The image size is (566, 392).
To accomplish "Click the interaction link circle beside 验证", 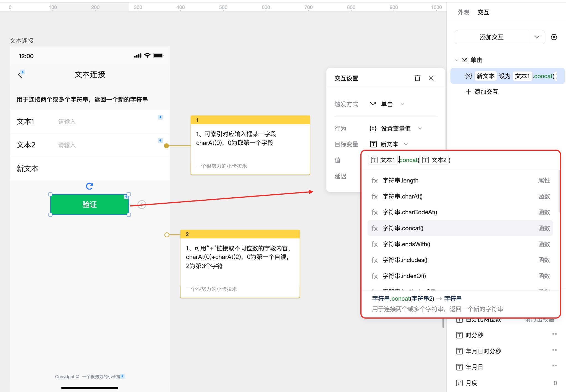I will [141, 205].
